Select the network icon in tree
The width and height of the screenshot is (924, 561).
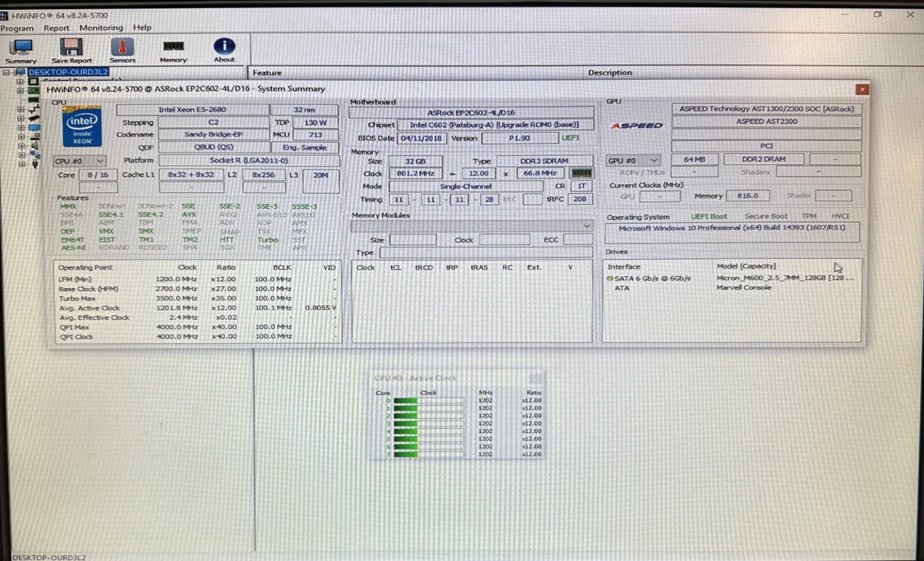[x=35, y=155]
